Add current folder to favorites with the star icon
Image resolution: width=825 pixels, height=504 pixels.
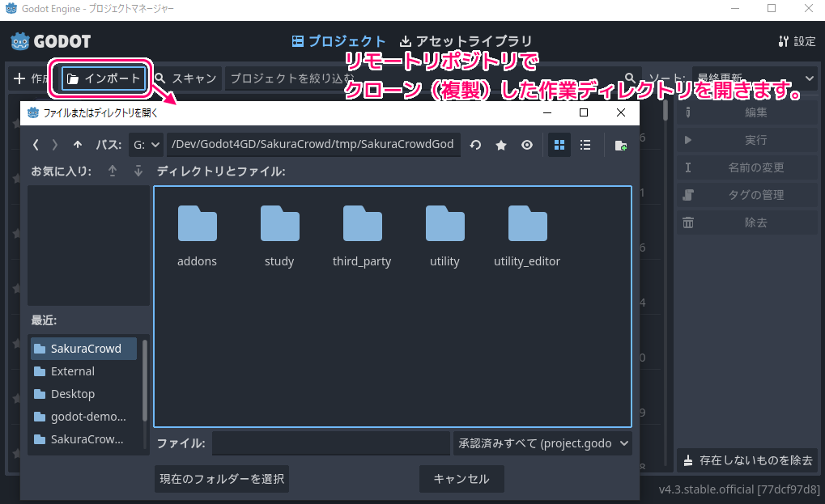(x=501, y=145)
